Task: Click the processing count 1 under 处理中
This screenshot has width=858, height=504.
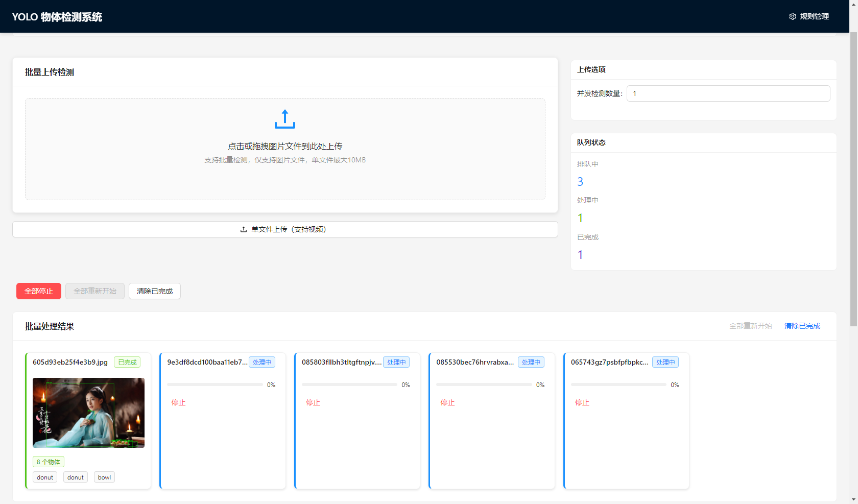Action: click(x=580, y=218)
